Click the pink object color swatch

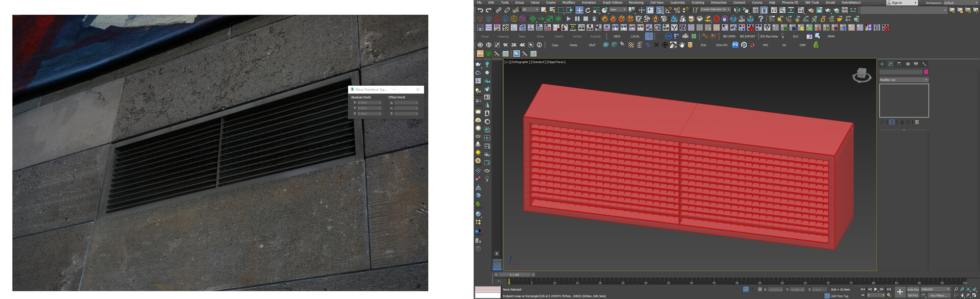[x=926, y=72]
